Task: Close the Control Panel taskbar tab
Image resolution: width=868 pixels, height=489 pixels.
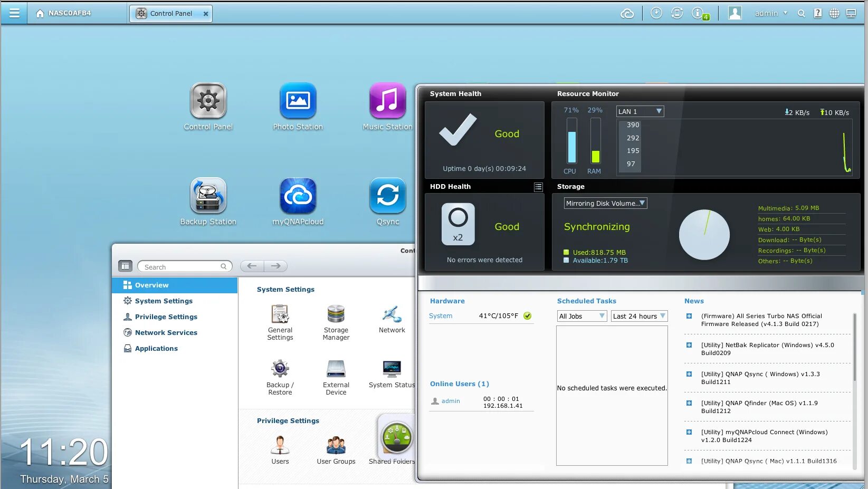Action: tap(206, 14)
